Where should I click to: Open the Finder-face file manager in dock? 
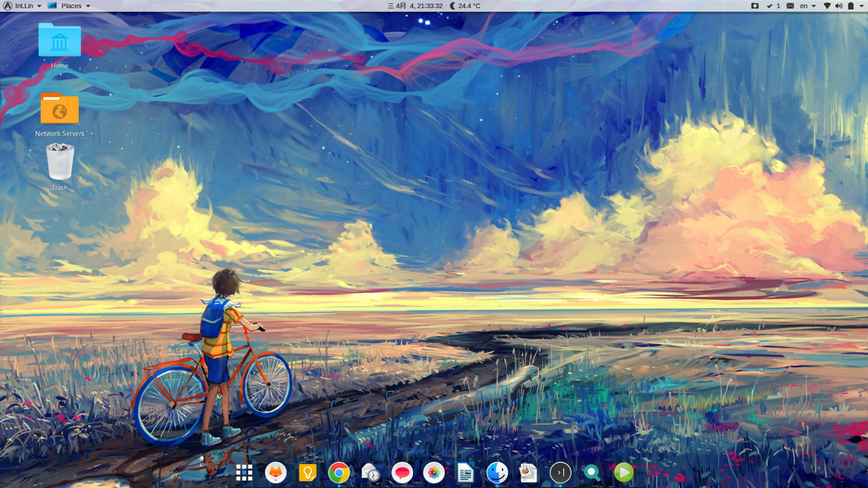[x=497, y=473]
